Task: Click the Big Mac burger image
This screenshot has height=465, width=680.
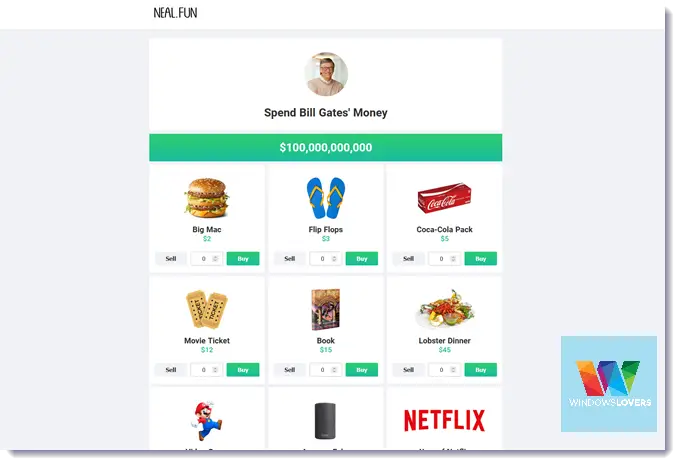Action: click(x=207, y=197)
